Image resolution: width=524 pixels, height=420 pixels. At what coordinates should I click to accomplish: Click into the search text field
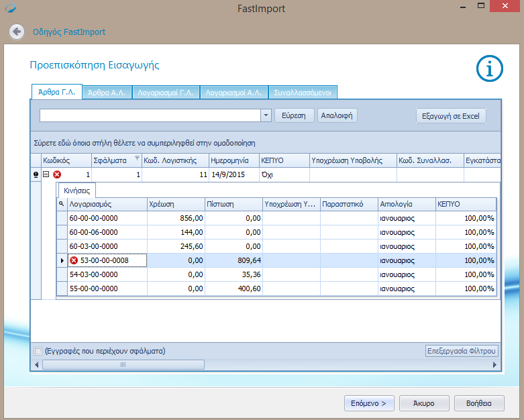coord(150,115)
